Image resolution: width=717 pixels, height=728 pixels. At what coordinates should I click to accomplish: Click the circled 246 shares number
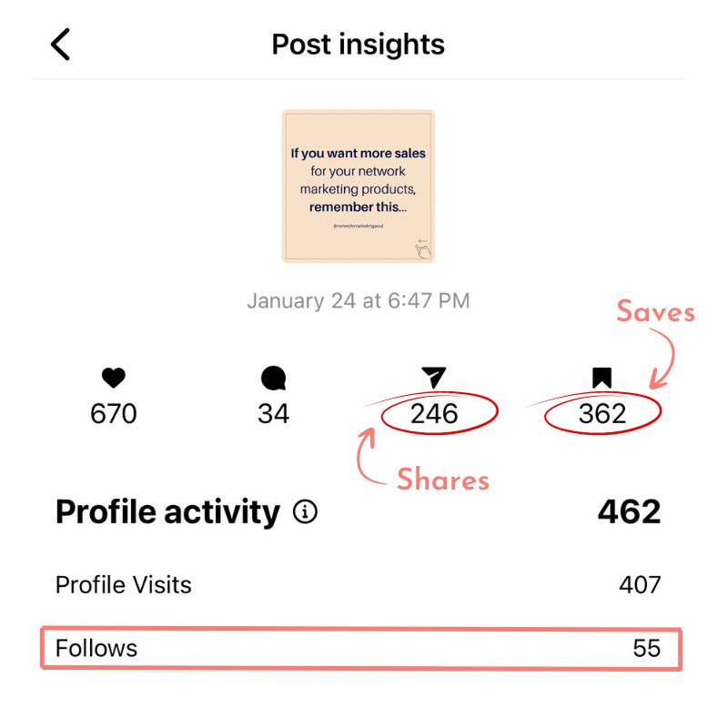coord(435,415)
